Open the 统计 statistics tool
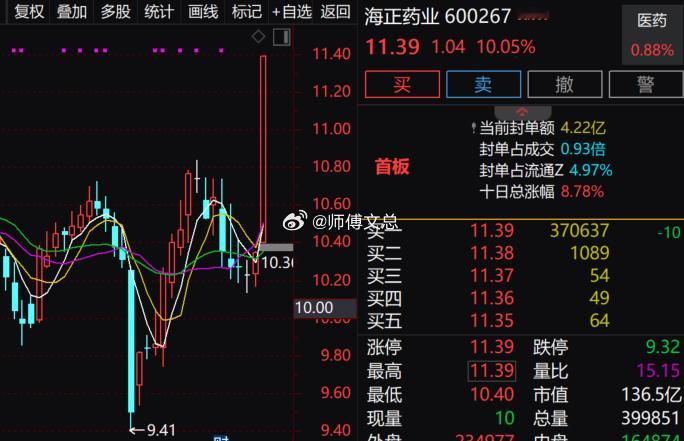Image resolution: width=684 pixels, height=441 pixels. tap(159, 12)
